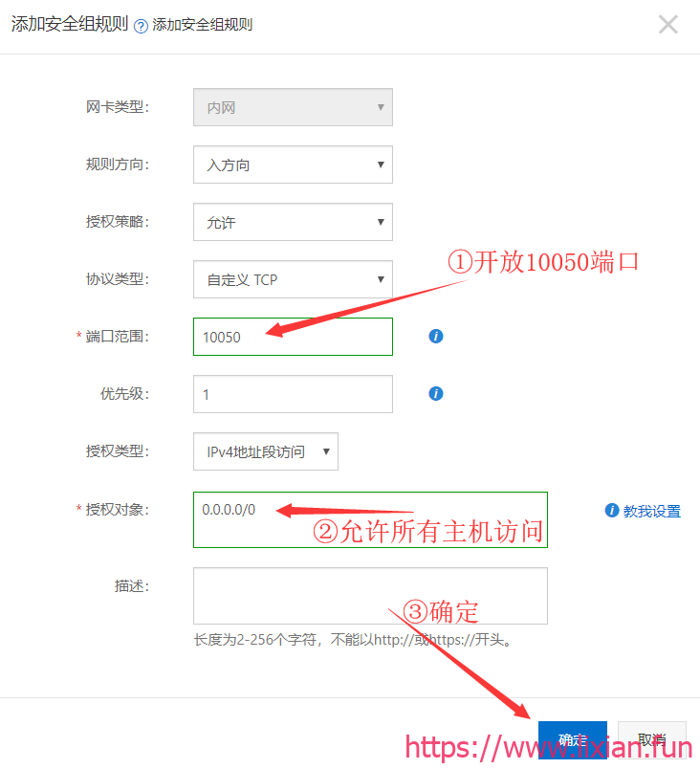This screenshot has width=700, height=769.
Task: Click the help question mark icon beside title
Action: click(x=141, y=26)
